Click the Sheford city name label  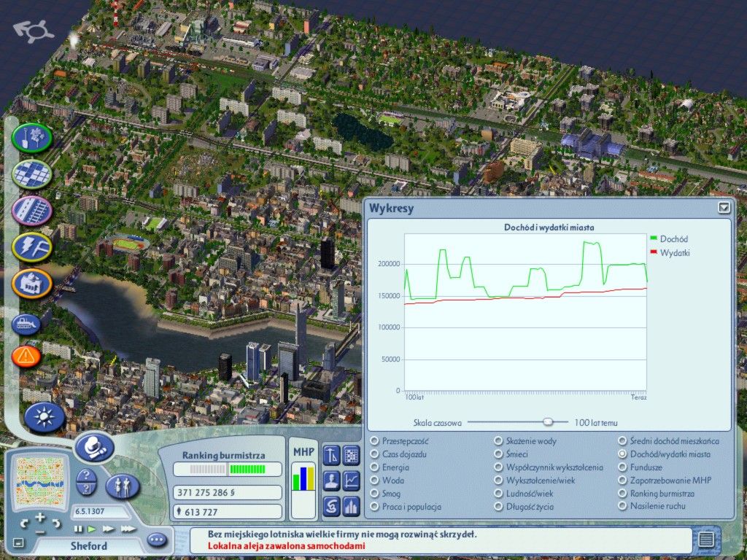pyautogui.click(x=88, y=546)
